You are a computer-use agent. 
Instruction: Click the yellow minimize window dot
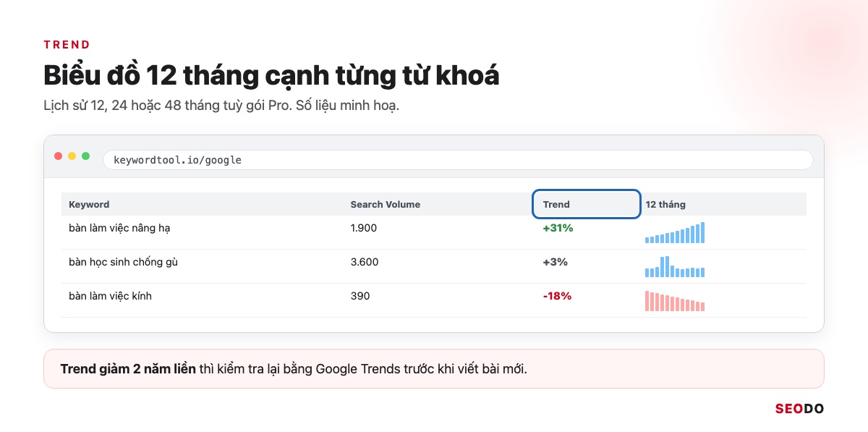72,156
